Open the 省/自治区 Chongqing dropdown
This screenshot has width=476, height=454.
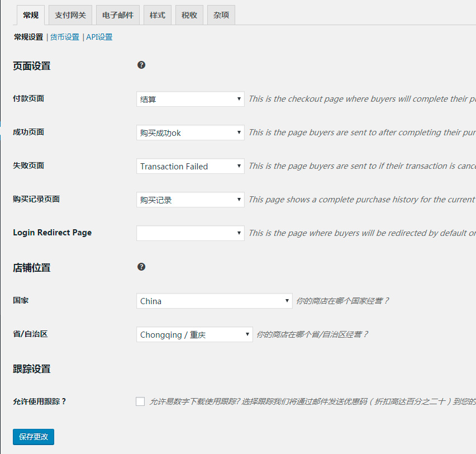tap(194, 334)
